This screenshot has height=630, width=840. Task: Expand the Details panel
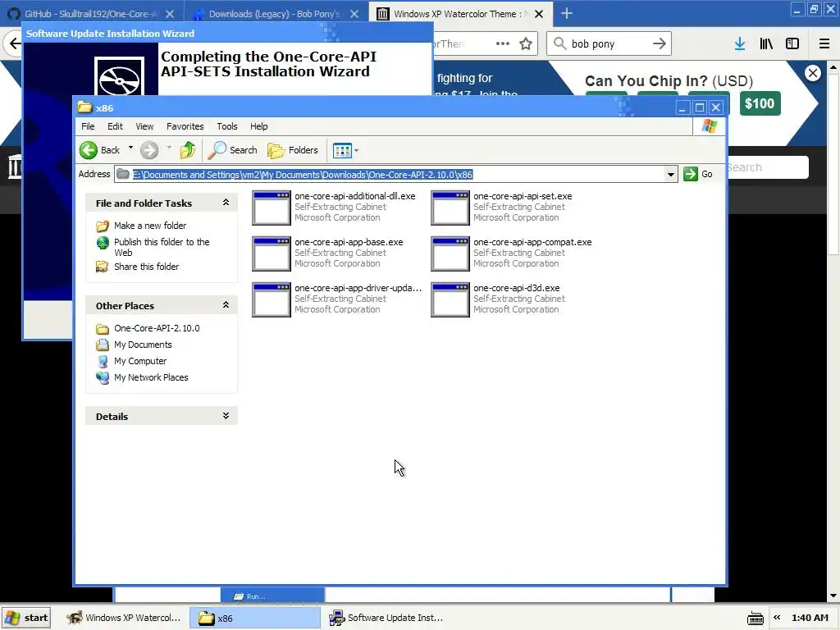[226, 416]
